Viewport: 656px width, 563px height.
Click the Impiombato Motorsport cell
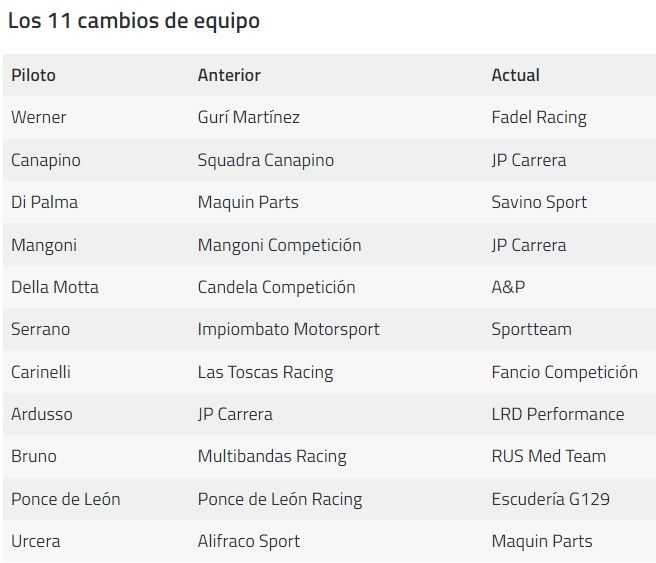point(289,329)
